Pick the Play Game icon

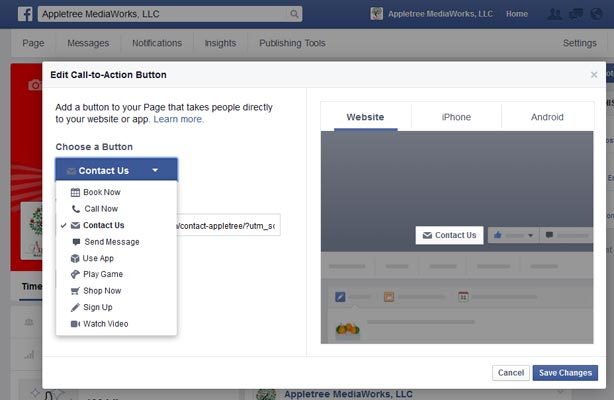75,274
